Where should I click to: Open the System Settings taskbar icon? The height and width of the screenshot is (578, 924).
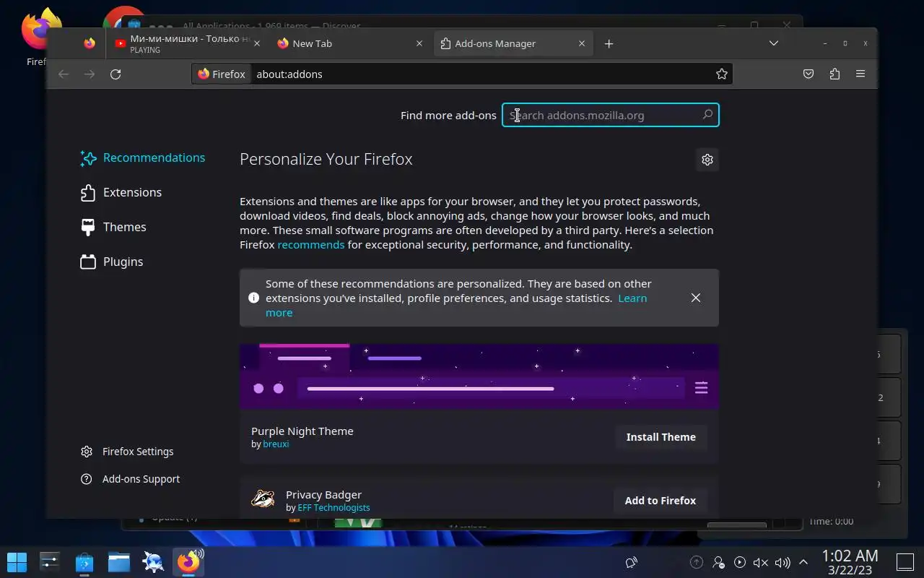50,562
